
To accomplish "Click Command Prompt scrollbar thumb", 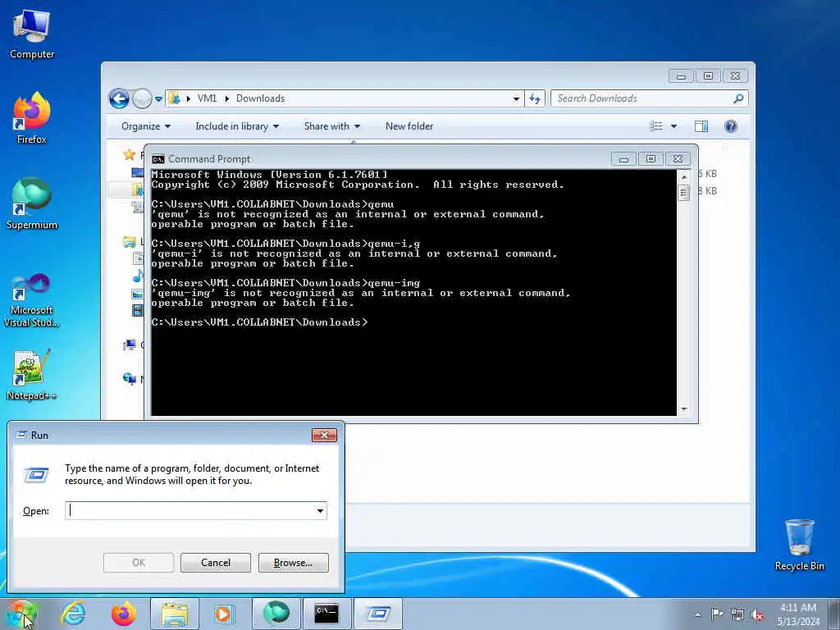I will pos(683,192).
